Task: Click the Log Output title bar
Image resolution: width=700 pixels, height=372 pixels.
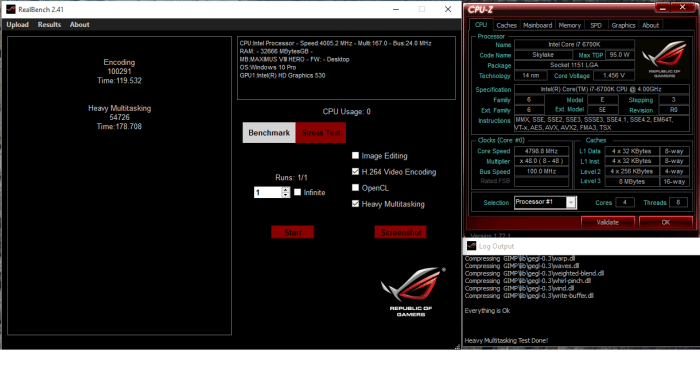Action: pyautogui.click(x=581, y=246)
